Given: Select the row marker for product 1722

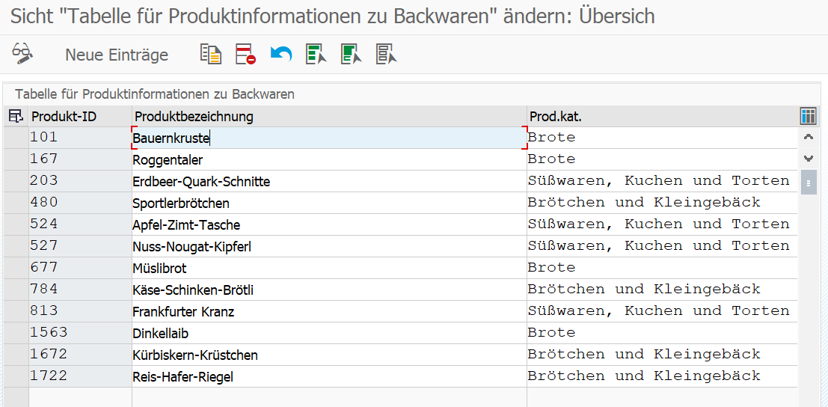Looking at the screenshot, I should 16,376.
